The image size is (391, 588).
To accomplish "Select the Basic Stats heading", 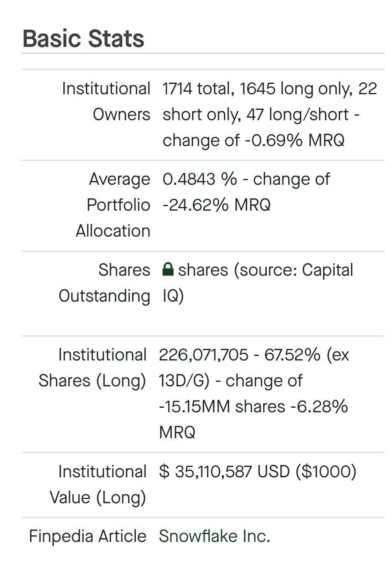I will tap(83, 39).
